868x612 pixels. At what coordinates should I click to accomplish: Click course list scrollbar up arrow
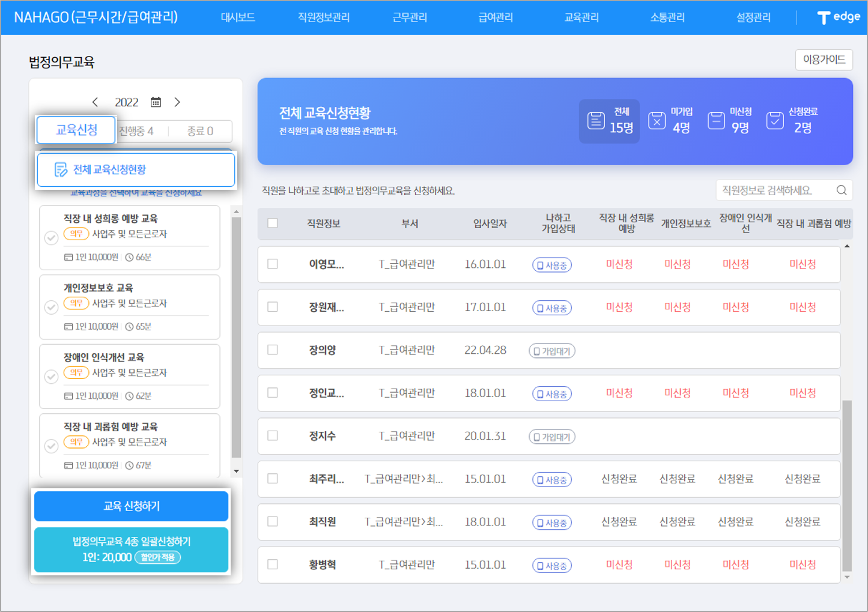pyautogui.click(x=236, y=212)
